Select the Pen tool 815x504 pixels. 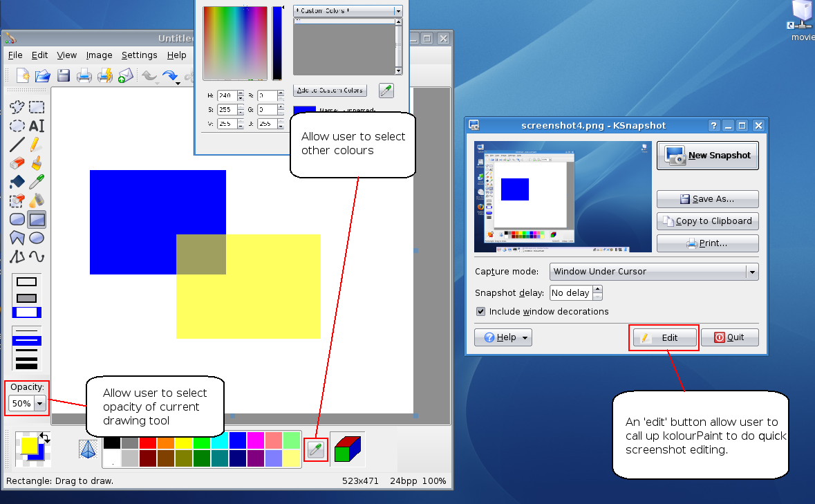click(37, 144)
